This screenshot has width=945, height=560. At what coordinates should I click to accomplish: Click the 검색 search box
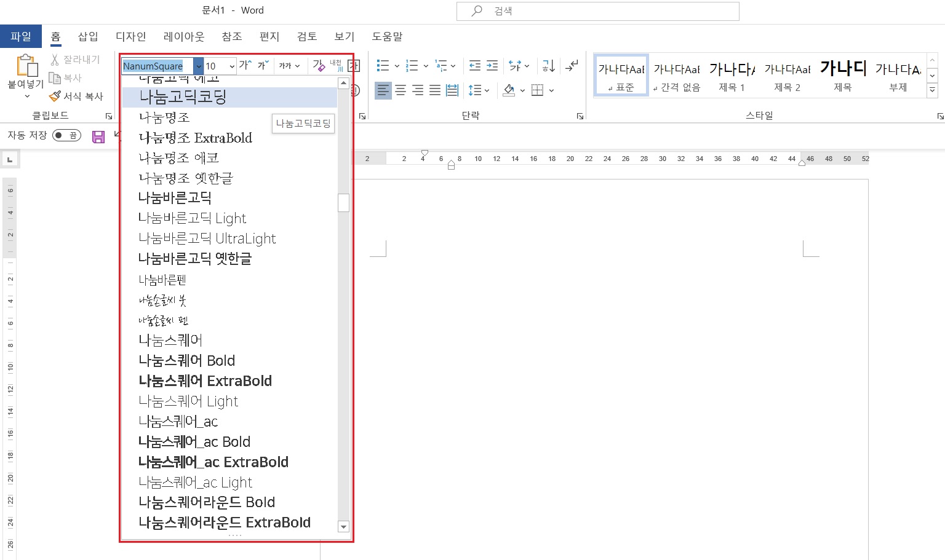pyautogui.click(x=598, y=11)
